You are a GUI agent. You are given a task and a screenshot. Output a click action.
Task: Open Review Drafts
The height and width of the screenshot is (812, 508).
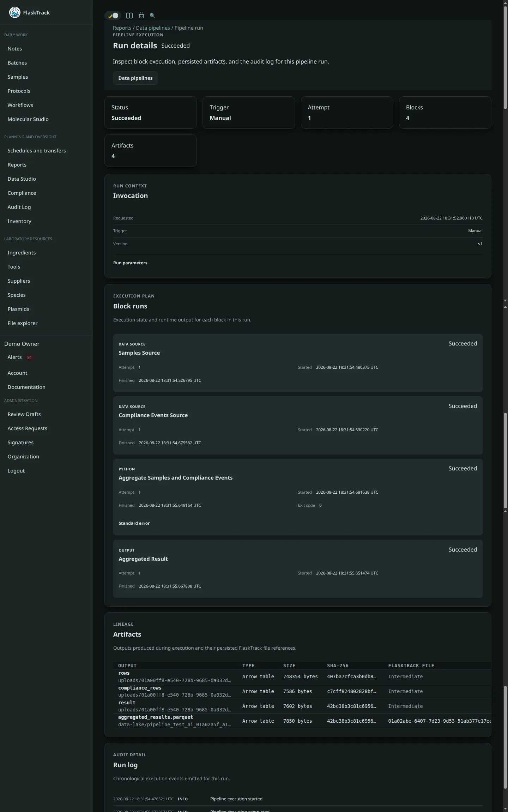pyautogui.click(x=24, y=414)
